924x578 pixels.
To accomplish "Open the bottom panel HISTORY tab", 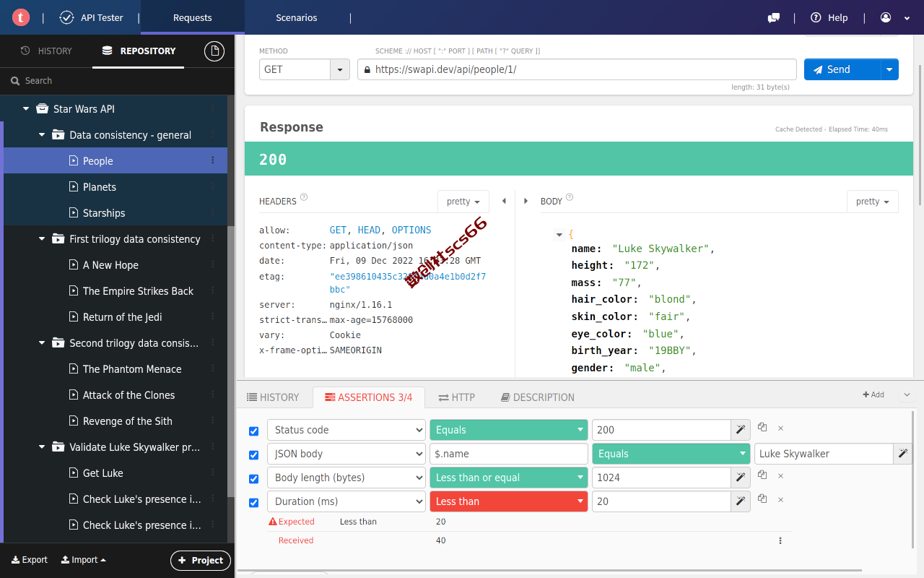I will point(273,397).
